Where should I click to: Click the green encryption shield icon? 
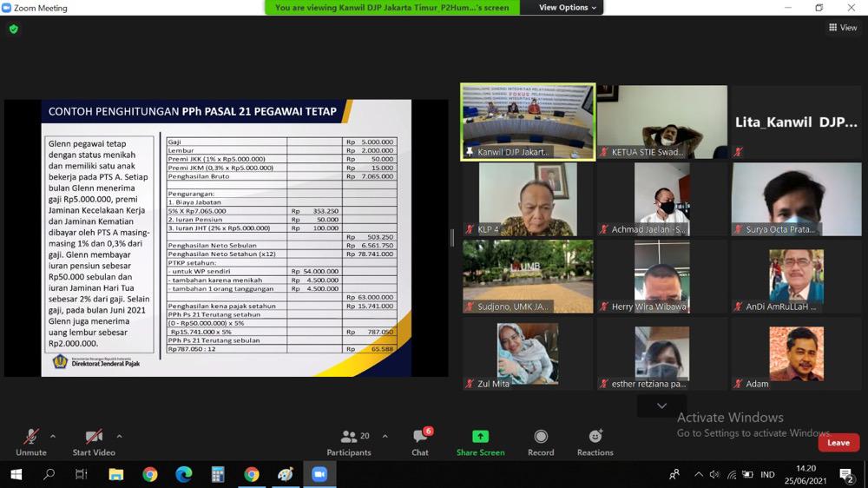pos(13,29)
